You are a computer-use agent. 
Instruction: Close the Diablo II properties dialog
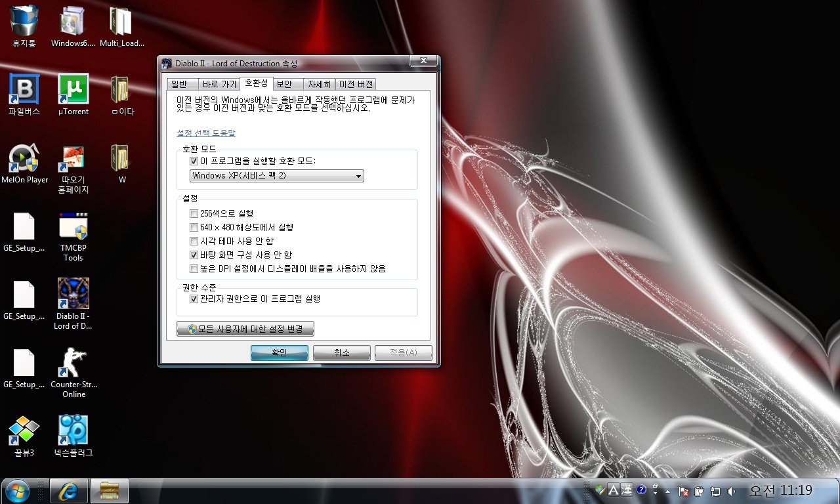(x=423, y=61)
